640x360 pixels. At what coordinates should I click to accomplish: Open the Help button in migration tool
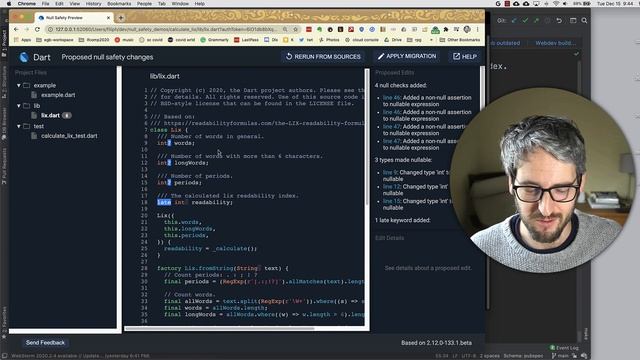click(464, 57)
